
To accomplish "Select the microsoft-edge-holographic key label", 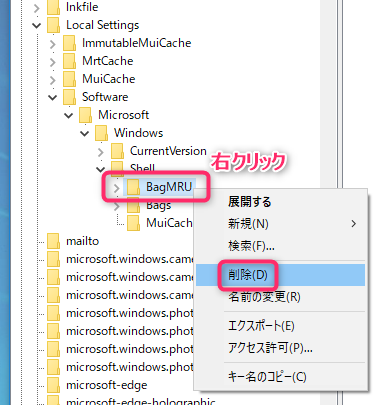I will point(141,401).
